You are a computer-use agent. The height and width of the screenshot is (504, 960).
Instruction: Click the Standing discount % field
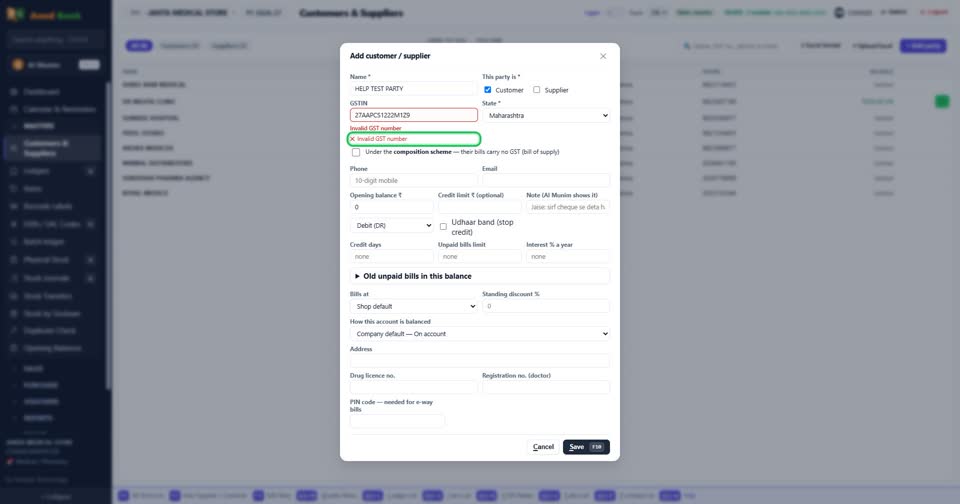click(x=546, y=306)
